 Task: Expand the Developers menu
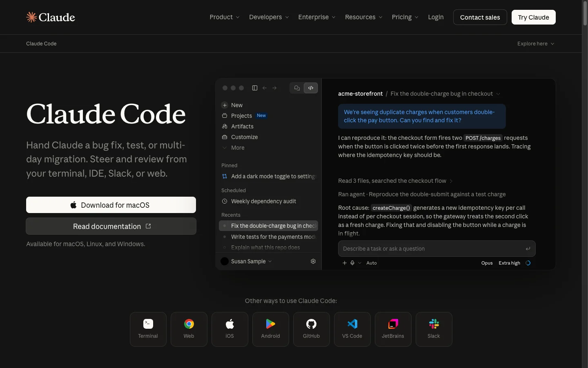(x=269, y=17)
